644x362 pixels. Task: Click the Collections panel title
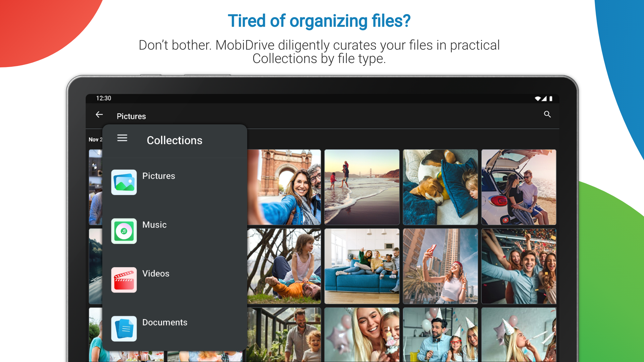174,140
